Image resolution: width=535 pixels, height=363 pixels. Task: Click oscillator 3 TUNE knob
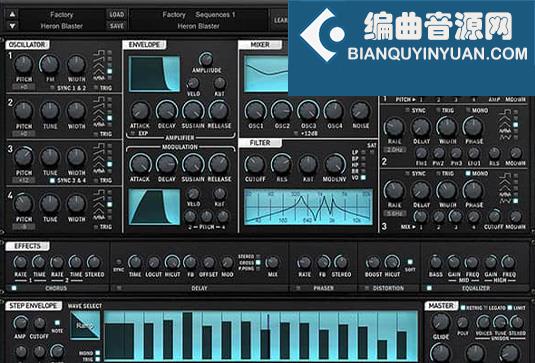click(50, 157)
